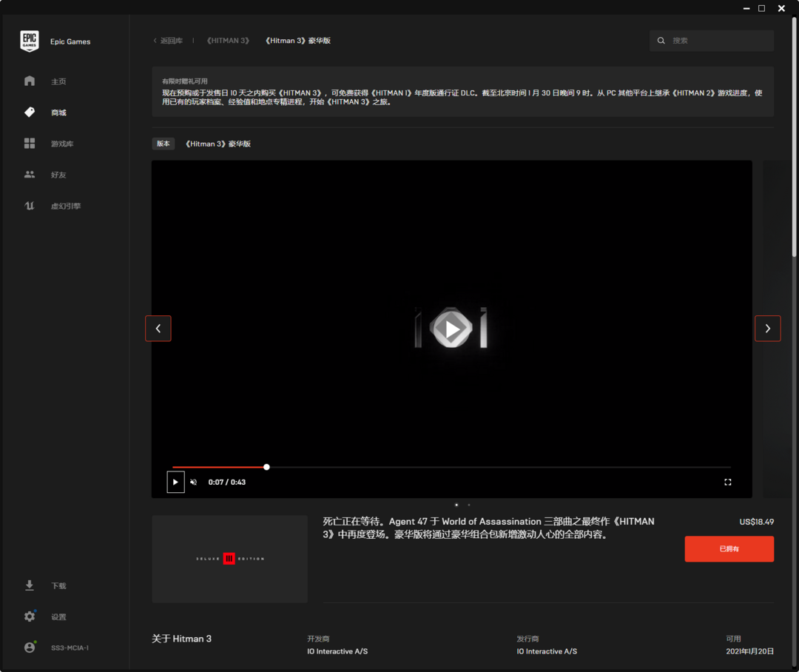Minimize the Epic Games window

coord(746,8)
